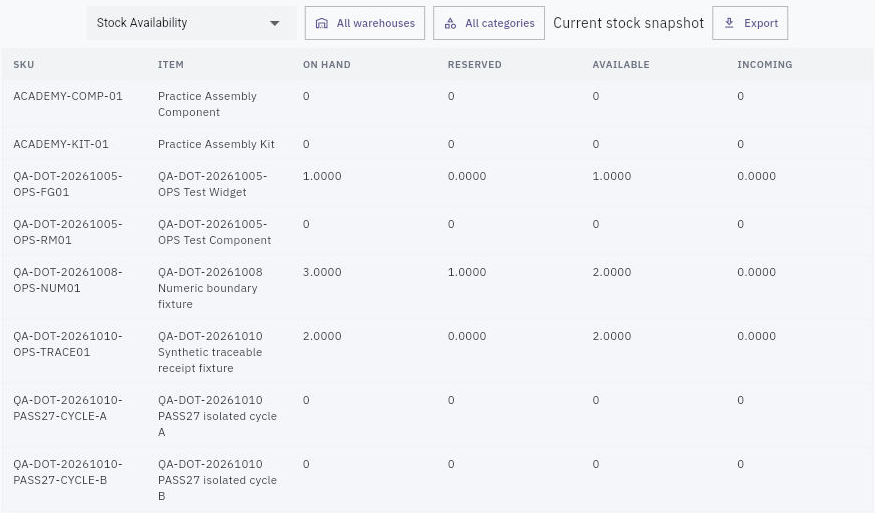The width and height of the screenshot is (875, 513).
Task: Select SKU QA-DOT-20261010-PASS27-CYCLE-B
Action: (68, 472)
